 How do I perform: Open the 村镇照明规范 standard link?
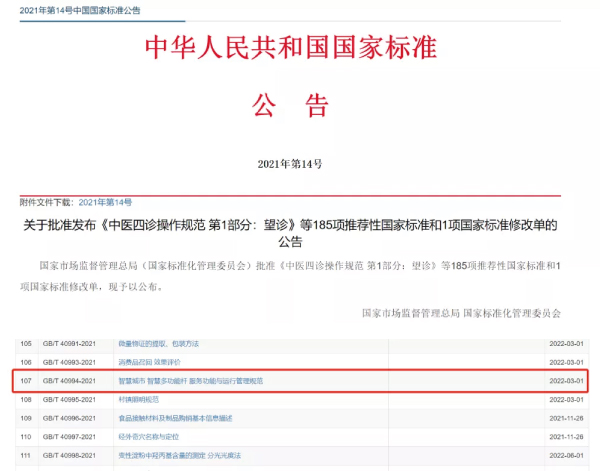point(138,399)
